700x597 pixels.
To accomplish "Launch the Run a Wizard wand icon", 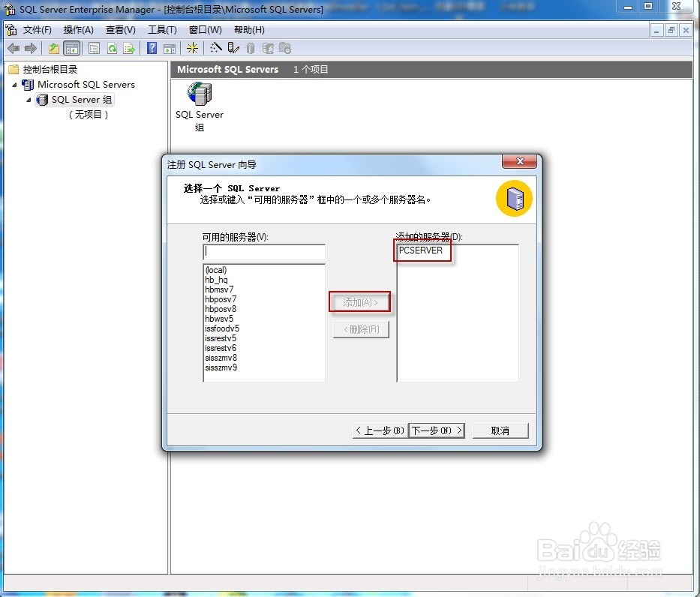I will click(x=216, y=48).
